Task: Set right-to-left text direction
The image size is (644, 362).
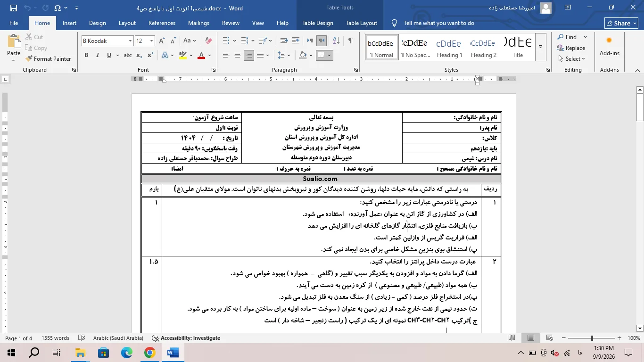Action: pyautogui.click(x=322, y=41)
